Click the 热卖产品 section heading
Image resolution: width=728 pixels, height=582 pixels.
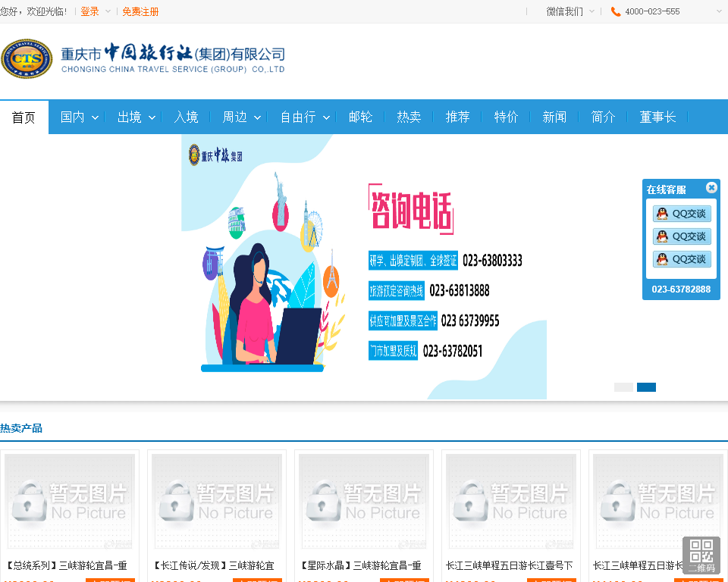point(21,428)
